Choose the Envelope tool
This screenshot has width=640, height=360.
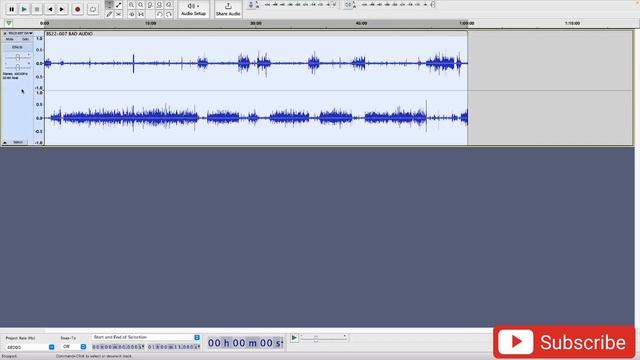click(118, 5)
